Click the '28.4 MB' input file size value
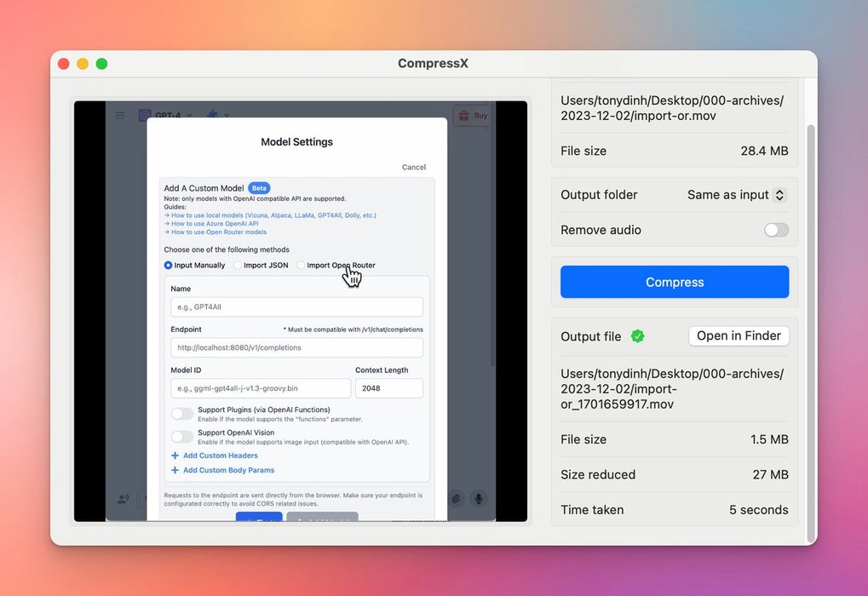868x596 pixels. 764,151
